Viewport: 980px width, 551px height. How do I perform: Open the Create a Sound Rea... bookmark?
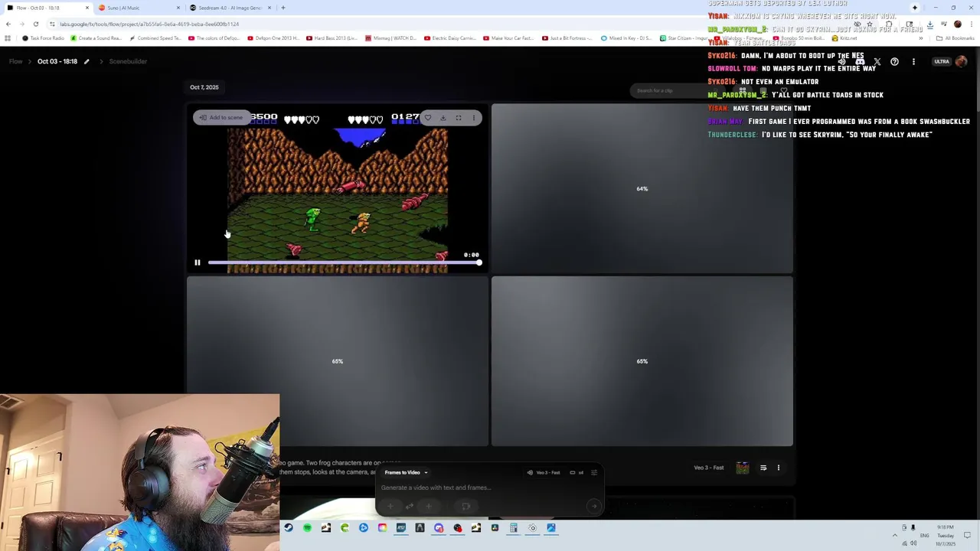[96, 38]
